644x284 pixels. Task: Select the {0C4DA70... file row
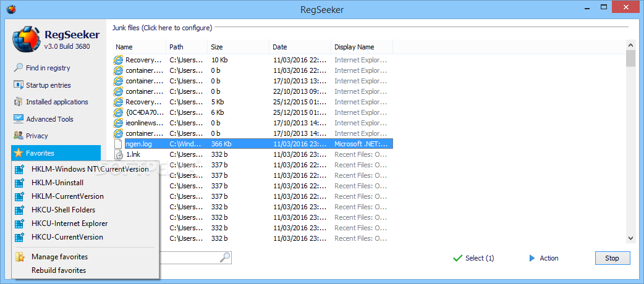tap(253, 112)
